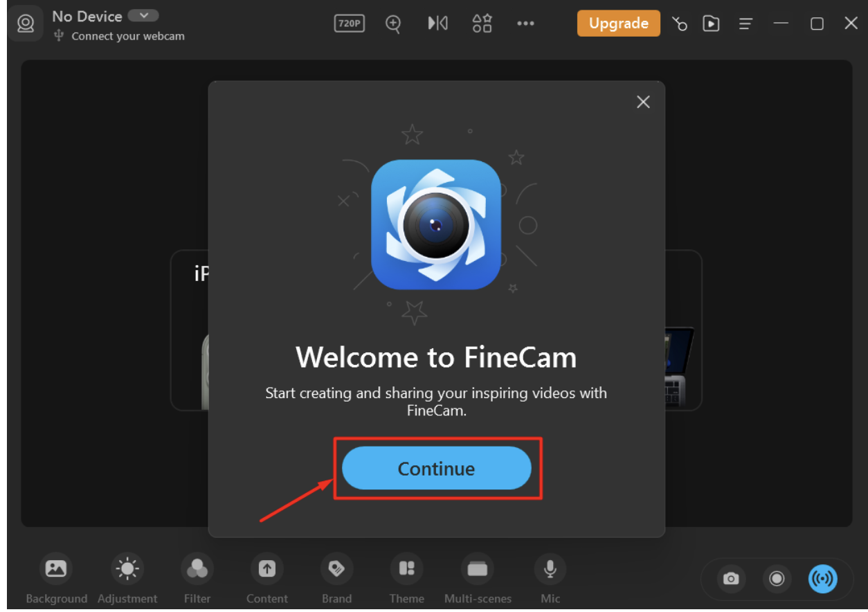This screenshot has width=868, height=612.
Task: Start recording with the record button
Action: pyautogui.click(x=777, y=578)
